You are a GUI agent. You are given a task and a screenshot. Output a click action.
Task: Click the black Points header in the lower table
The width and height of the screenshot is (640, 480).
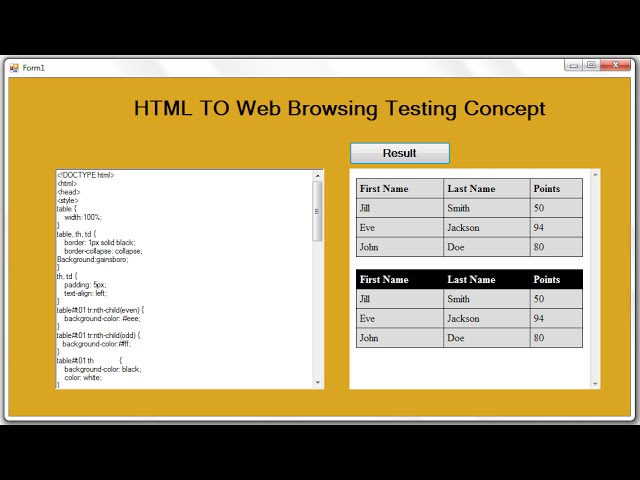556,279
